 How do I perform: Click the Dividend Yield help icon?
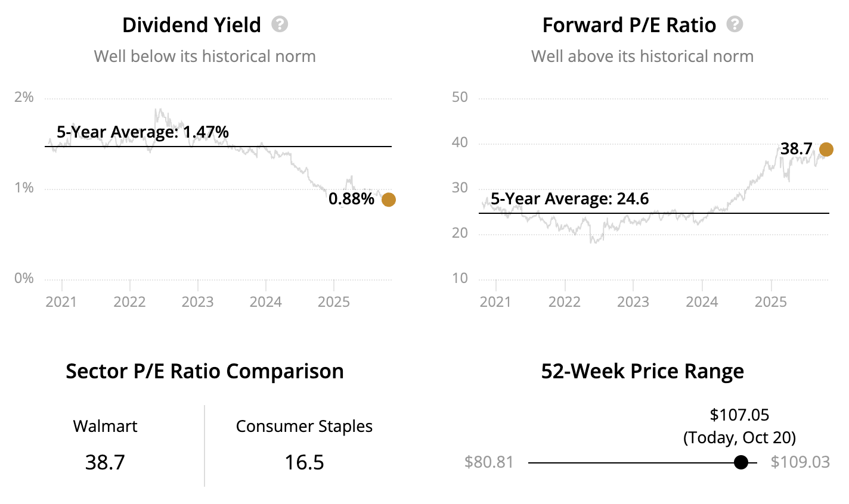280,24
